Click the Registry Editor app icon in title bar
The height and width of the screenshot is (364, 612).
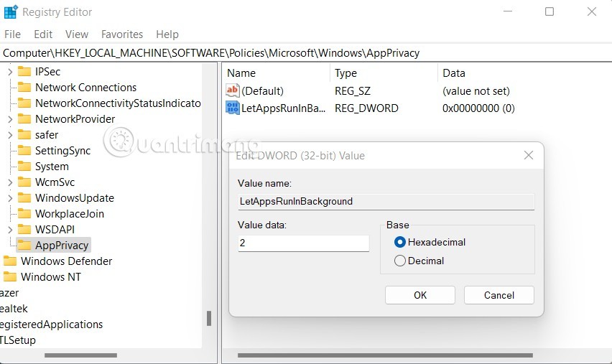tap(11, 12)
